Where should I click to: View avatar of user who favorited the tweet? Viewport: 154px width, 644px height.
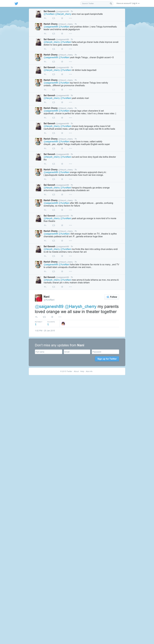pos(63,324)
